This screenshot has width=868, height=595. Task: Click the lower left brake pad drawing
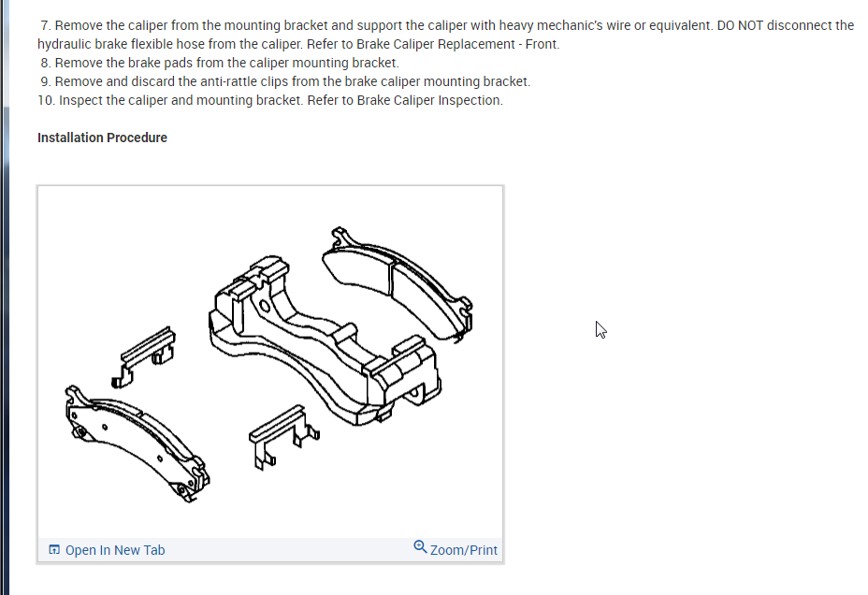(137, 443)
